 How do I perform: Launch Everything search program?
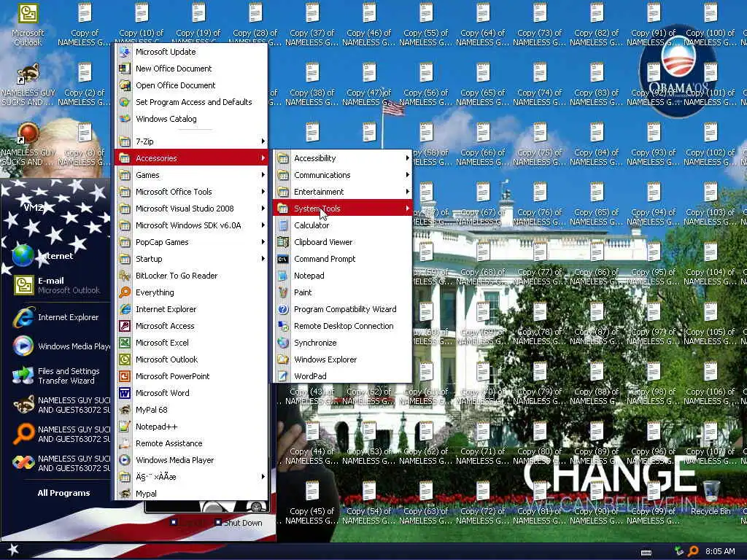point(191,292)
